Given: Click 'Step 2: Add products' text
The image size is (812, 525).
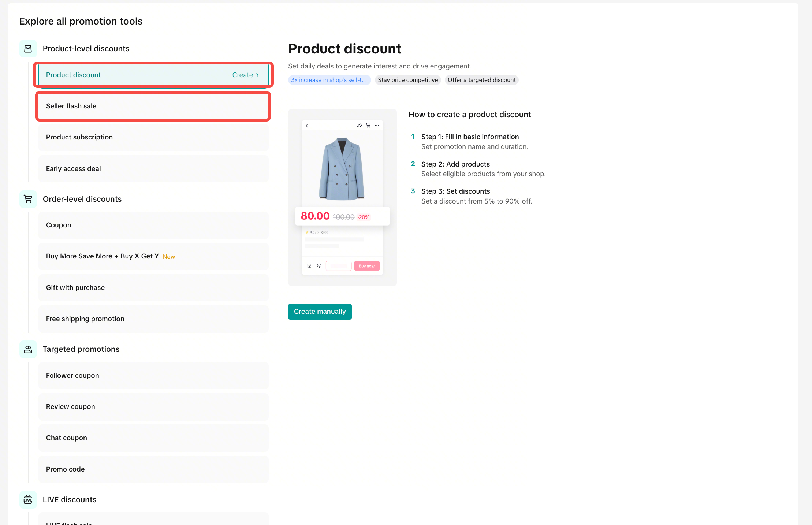Looking at the screenshot, I should click(455, 164).
